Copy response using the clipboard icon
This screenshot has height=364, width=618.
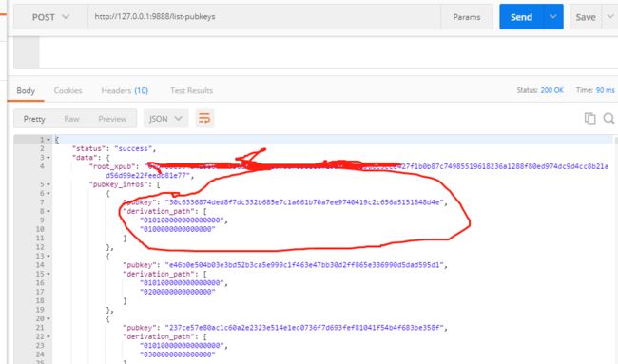(589, 118)
